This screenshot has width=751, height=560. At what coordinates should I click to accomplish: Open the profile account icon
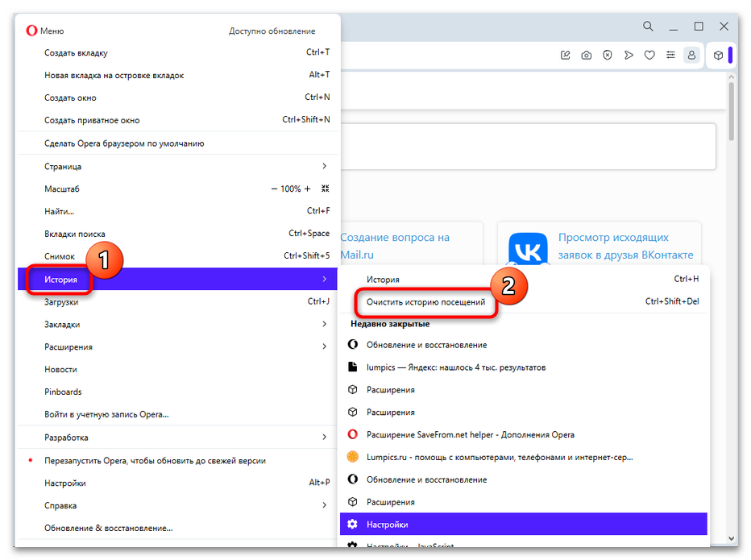[691, 55]
